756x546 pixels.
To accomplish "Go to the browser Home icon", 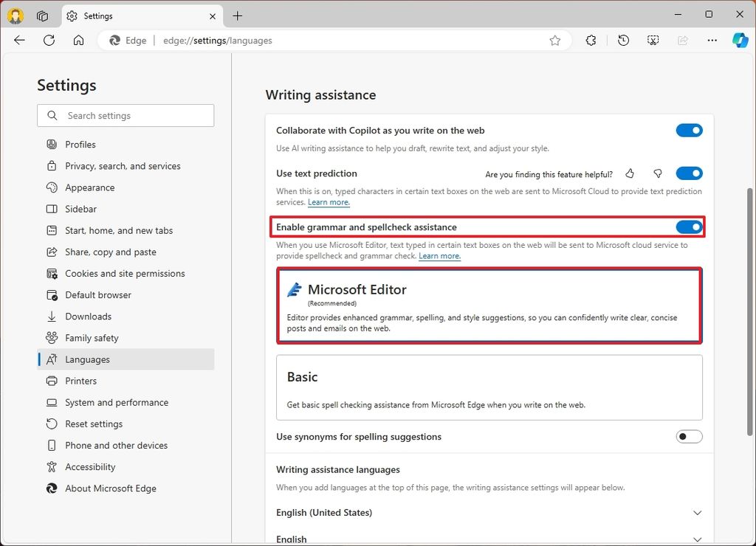I will click(78, 40).
